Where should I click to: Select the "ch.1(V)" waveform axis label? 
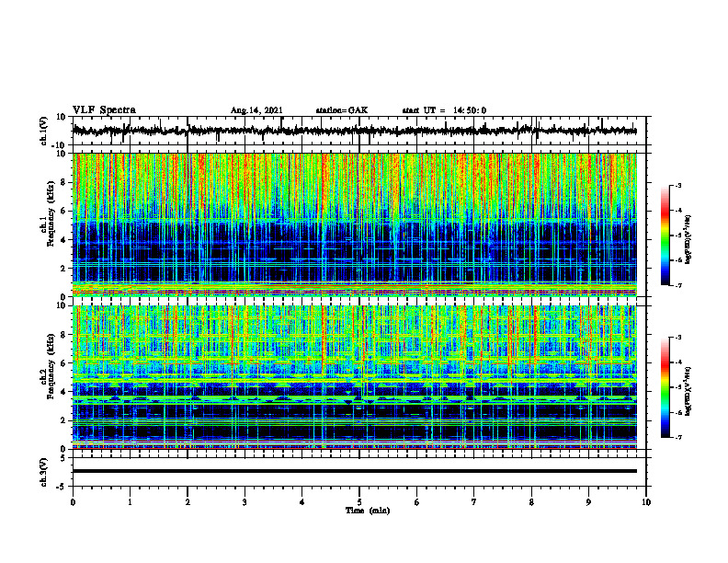click(x=44, y=131)
